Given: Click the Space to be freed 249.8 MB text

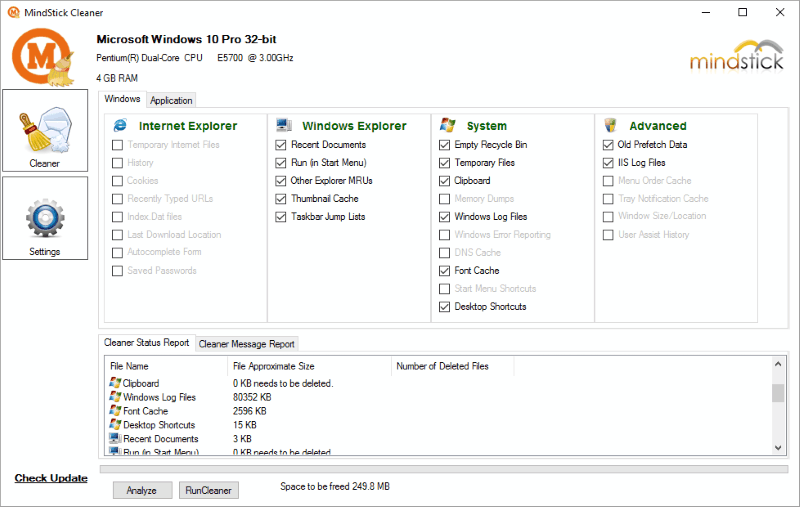Looking at the screenshot, I should [x=335, y=487].
